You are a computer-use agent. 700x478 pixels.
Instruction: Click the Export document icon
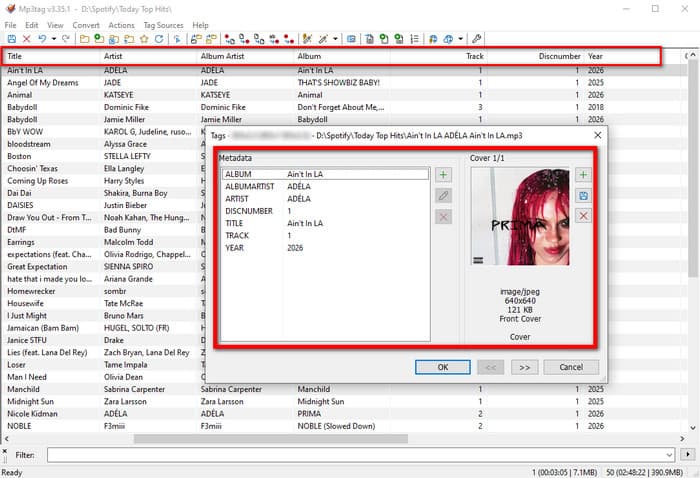[370, 39]
